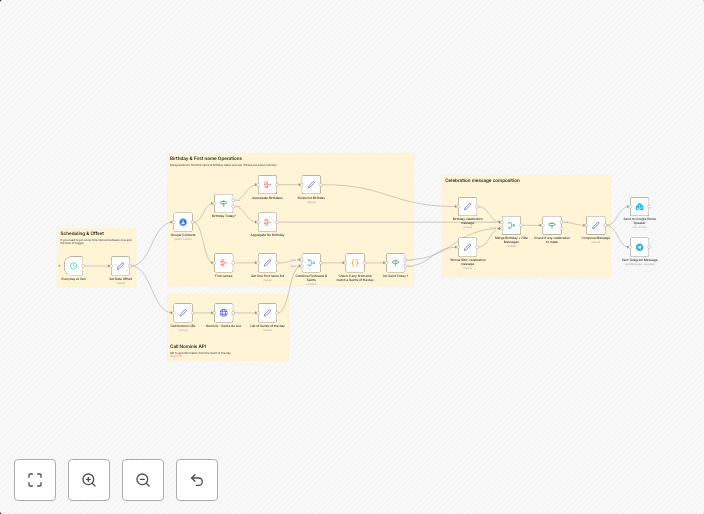
Task: Select the List of Saints of the day node
Action: [267, 313]
